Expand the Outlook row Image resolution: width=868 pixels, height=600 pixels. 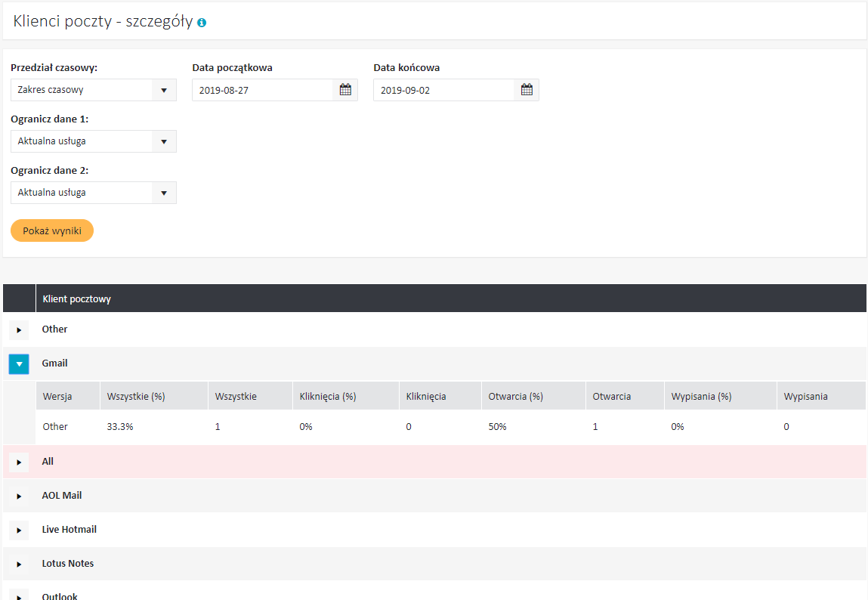pos(19,595)
